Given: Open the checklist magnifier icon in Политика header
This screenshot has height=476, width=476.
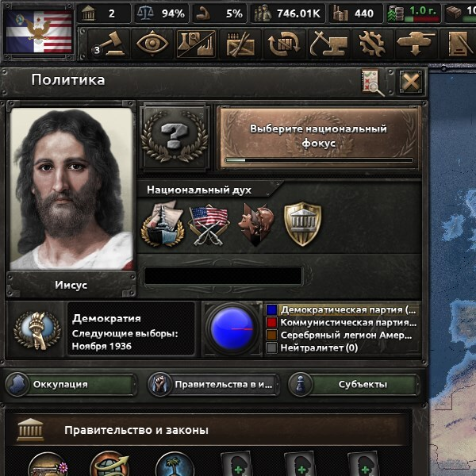Looking at the screenshot, I should (372, 82).
